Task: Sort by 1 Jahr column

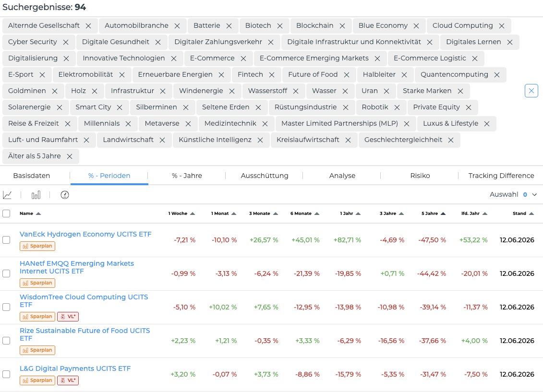Action: point(350,214)
